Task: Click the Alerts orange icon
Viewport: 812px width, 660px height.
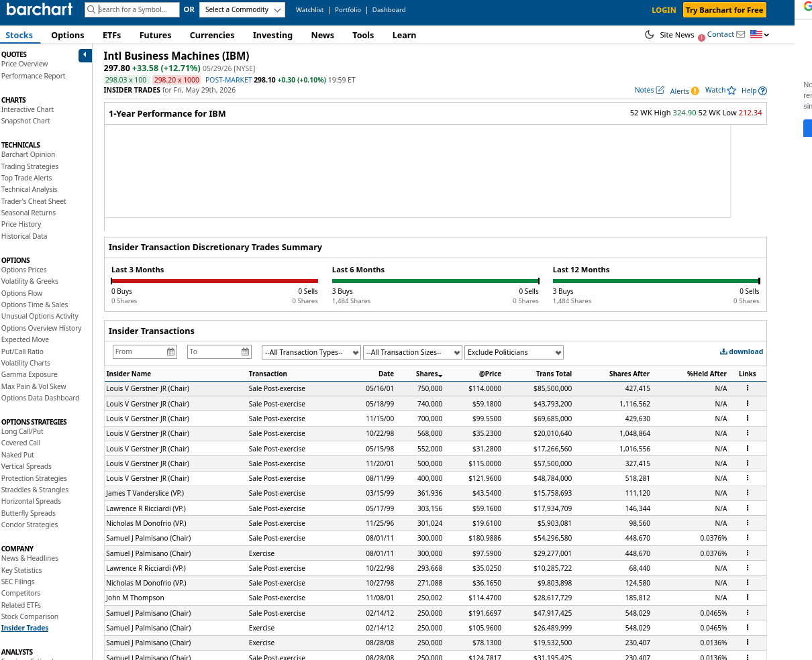Action: click(x=695, y=91)
